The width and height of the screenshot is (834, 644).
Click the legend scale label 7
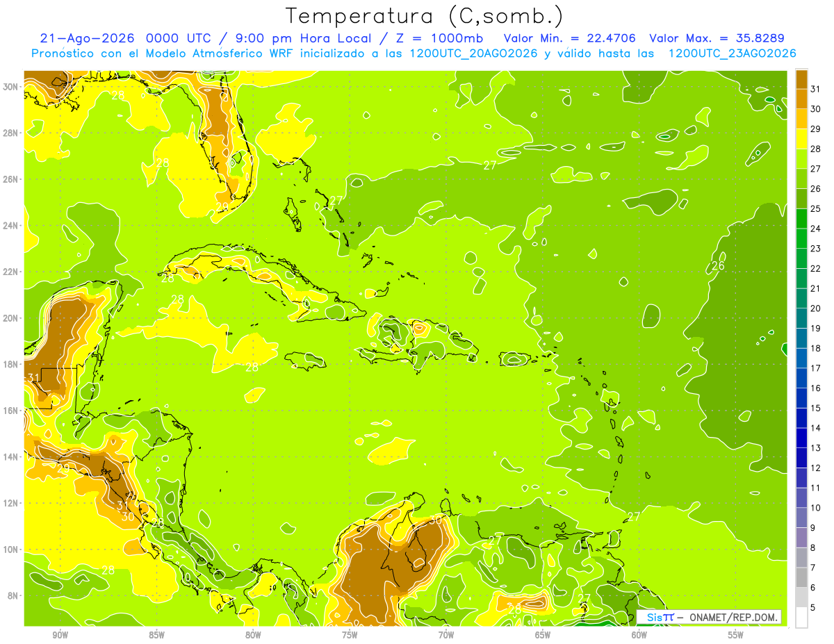(x=813, y=568)
